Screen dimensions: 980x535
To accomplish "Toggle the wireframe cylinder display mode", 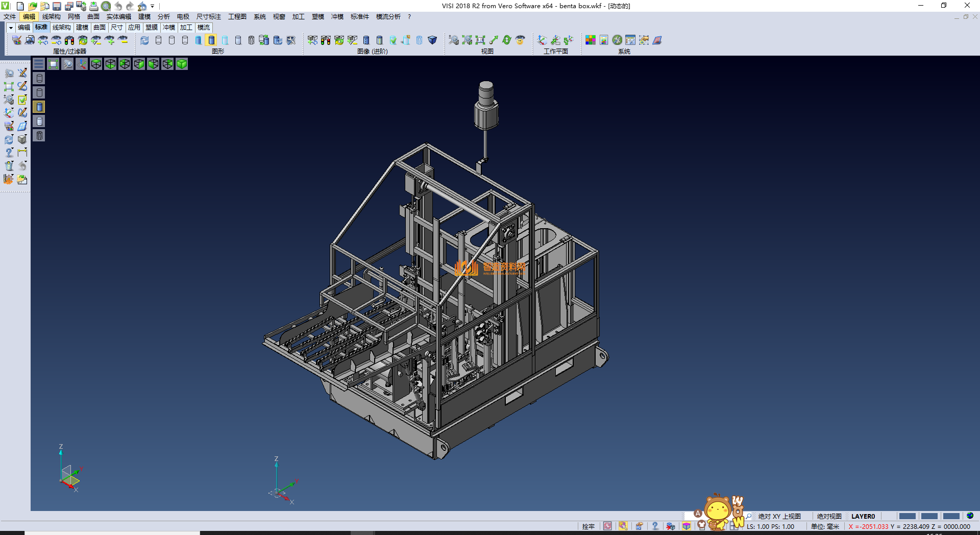I will coord(158,40).
